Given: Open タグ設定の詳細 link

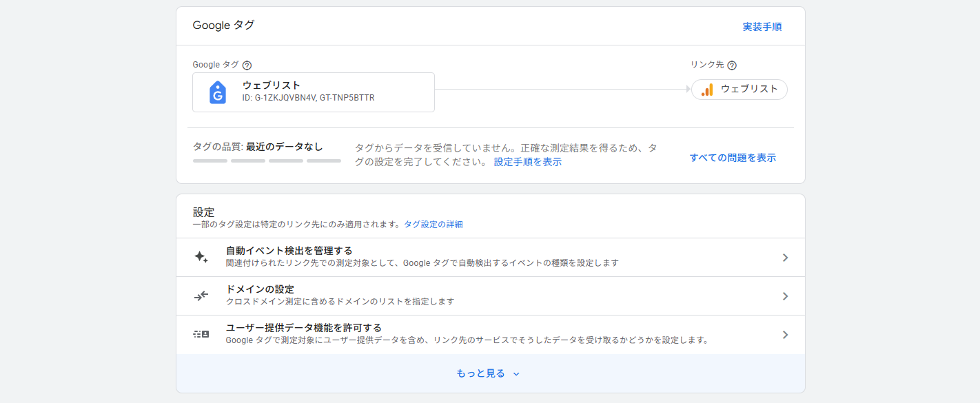Looking at the screenshot, I should (433, 224).
